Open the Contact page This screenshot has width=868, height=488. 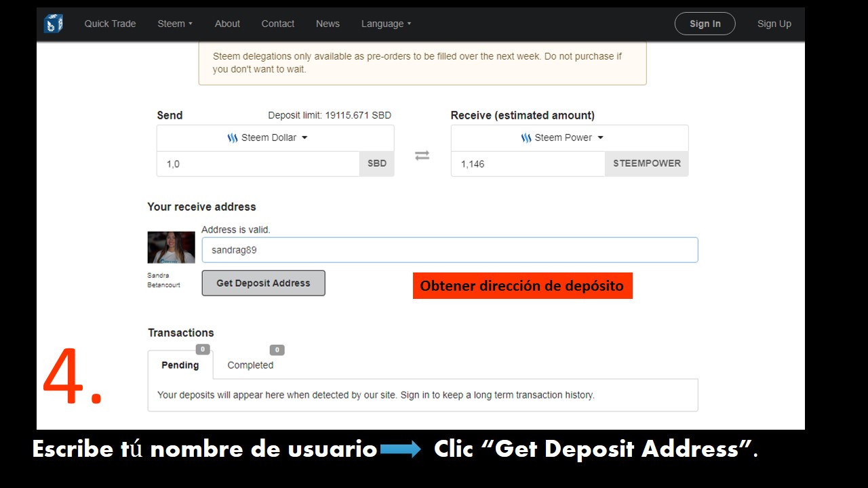click(x=278, y=24)
